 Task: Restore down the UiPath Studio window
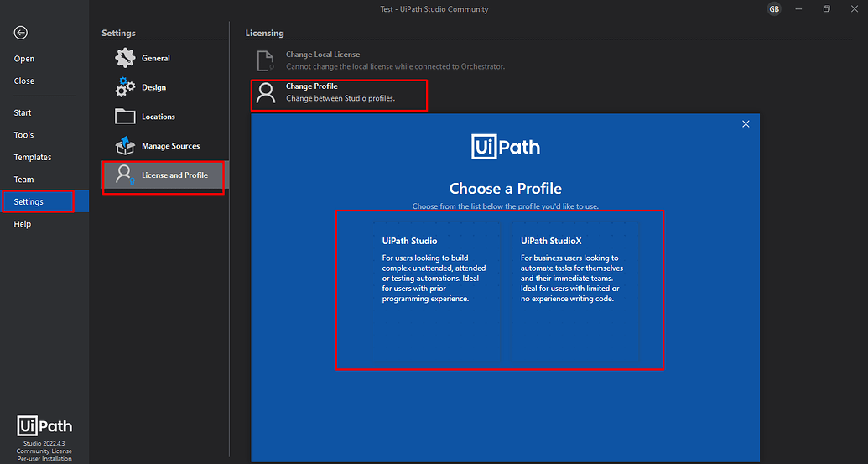(x=826, y=9)
